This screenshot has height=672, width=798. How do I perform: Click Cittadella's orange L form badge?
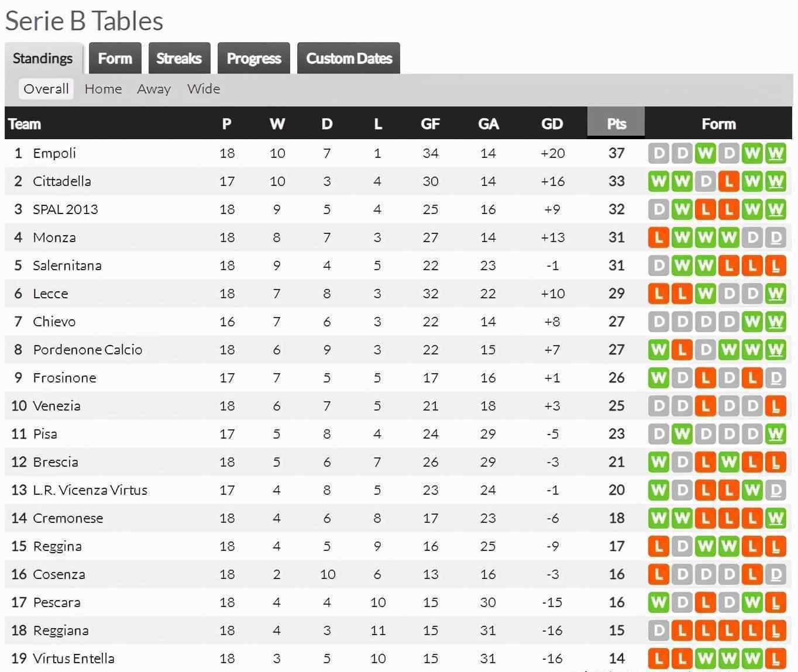click(x=728, y=181)
